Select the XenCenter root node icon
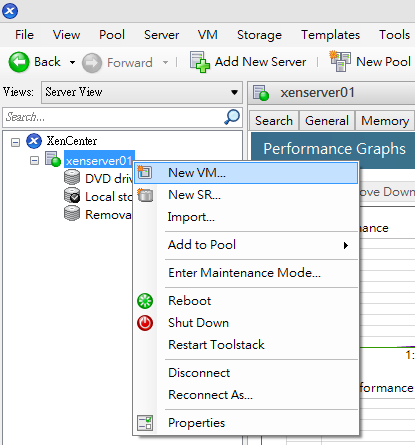Viewport: 415px width, 445px height. 34,141
